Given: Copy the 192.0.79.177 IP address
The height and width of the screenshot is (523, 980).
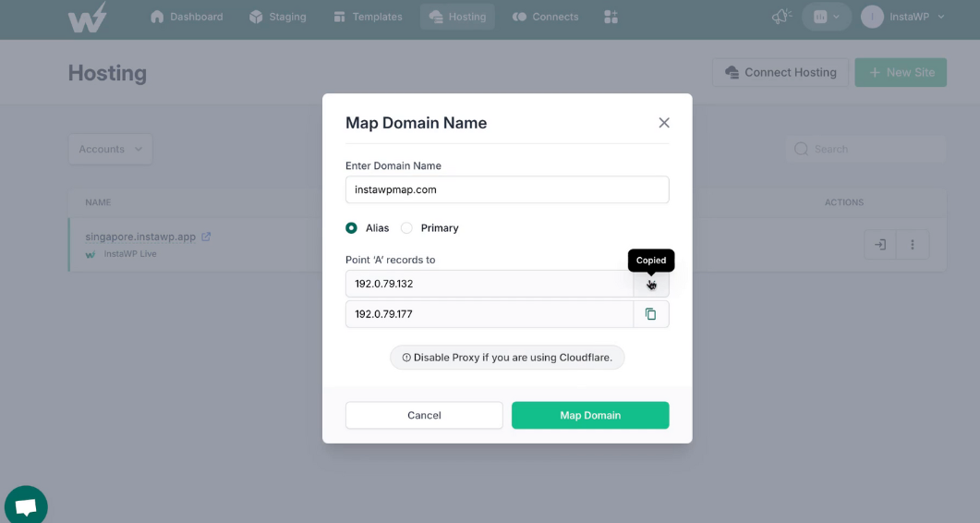Looking at the screenshot, I should 650,314.
